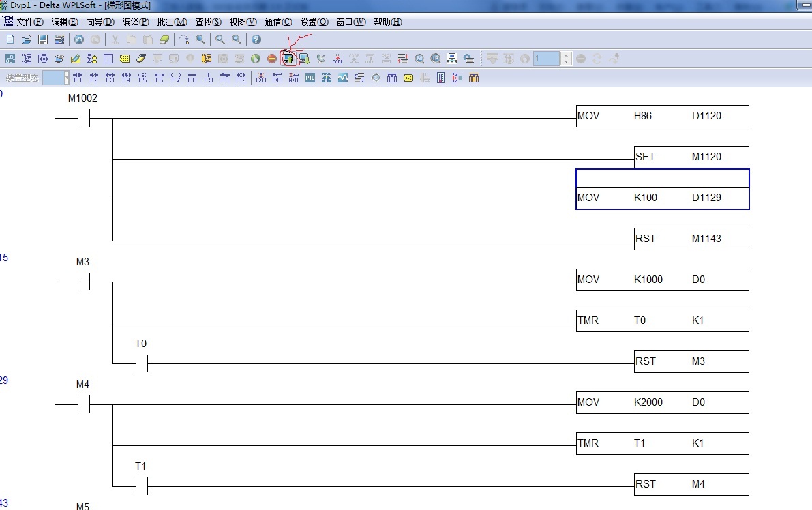The image size is (812, 510).
Task: Click the New file icon
Action: coord(10,40)
